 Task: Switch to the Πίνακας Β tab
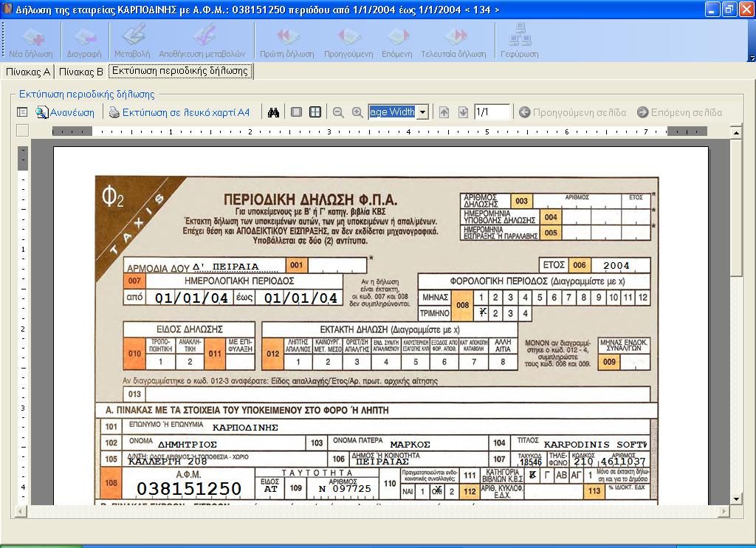pos(80,72)
